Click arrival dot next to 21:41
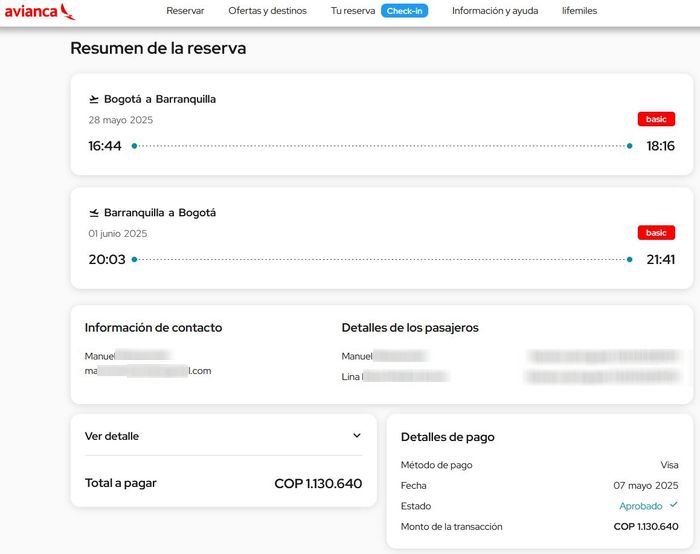The height and width of the screenshot is (554, 700). (x=629, y=260)
